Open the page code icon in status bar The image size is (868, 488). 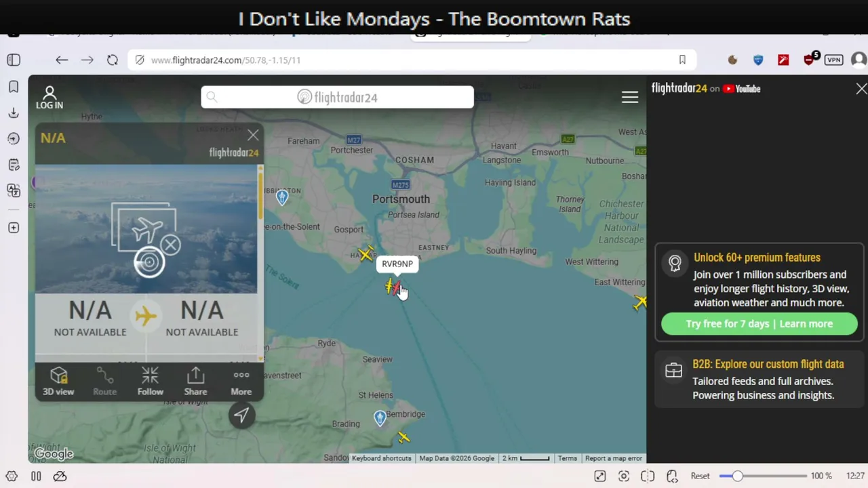coord(672,476)
